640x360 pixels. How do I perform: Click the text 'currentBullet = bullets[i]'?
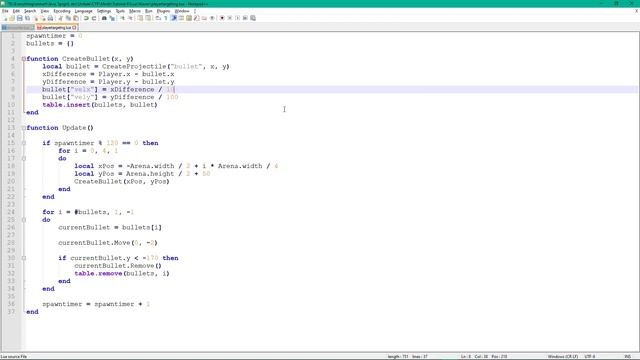click(x=110, y=227)
